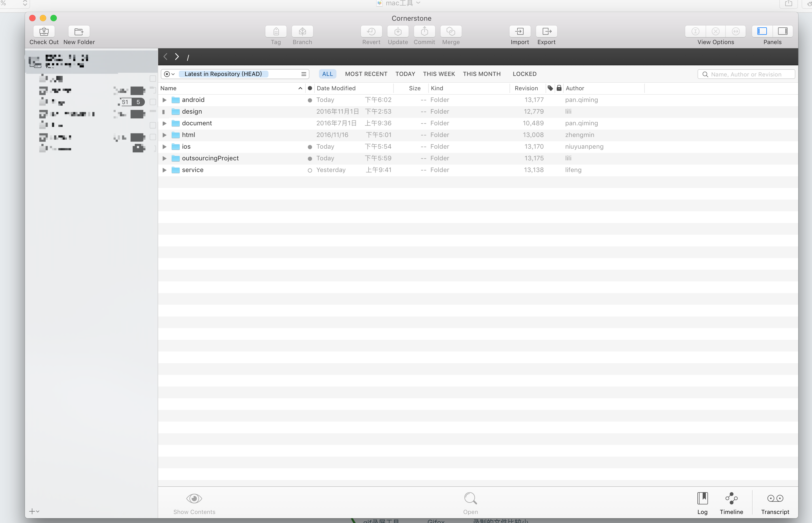Click the Latest in Repository (HEAD) field

[x=223, y=74]
